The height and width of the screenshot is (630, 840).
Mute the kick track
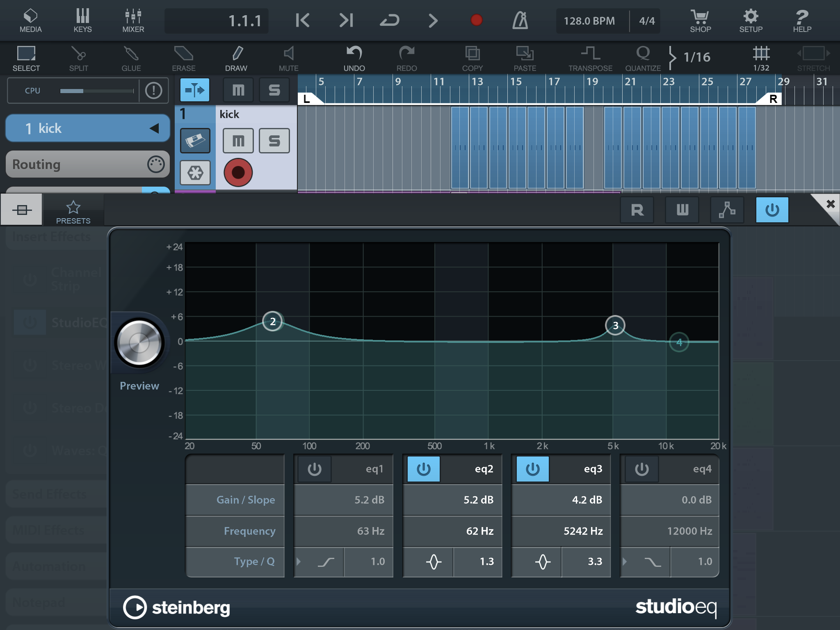(x=238, y=141)
